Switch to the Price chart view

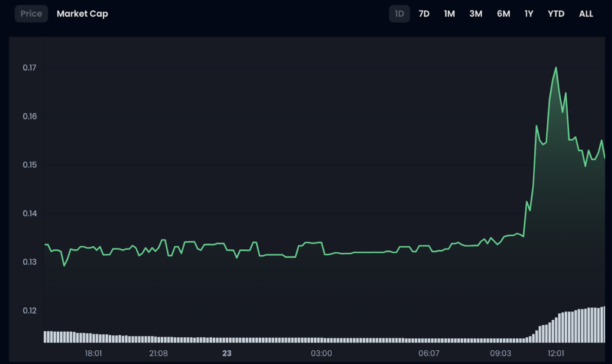point(31,14)
